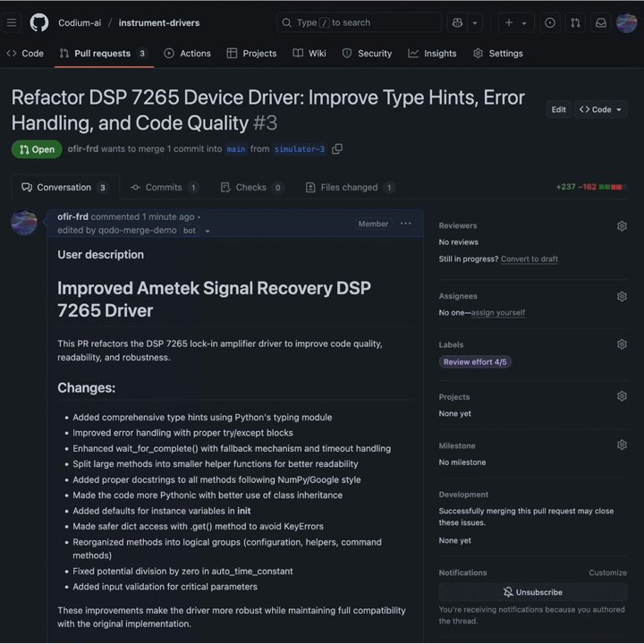Expand the Code dropdown button
This screenshot has height=644, width=644.
pos(600,110)
